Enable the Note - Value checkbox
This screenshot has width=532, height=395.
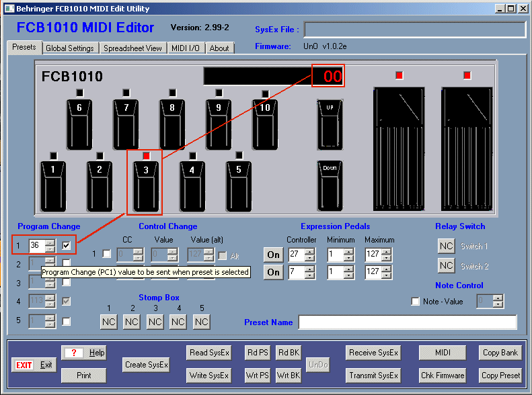coord(415,301)
